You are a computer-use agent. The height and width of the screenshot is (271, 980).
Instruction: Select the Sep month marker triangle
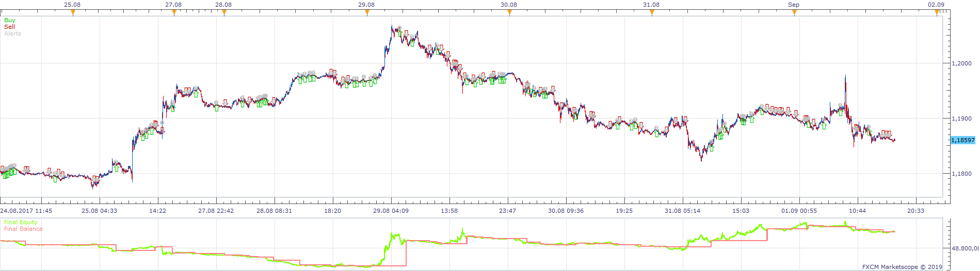(x=794, y=13)
